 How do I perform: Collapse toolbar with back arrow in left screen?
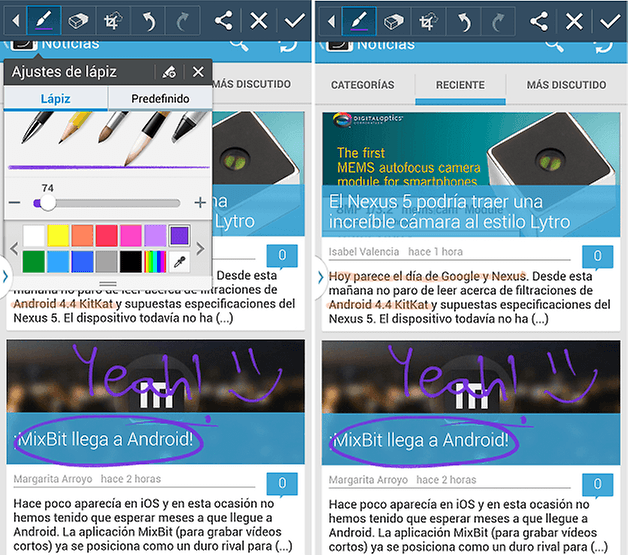pyautogui.click(x=16, y=20)
